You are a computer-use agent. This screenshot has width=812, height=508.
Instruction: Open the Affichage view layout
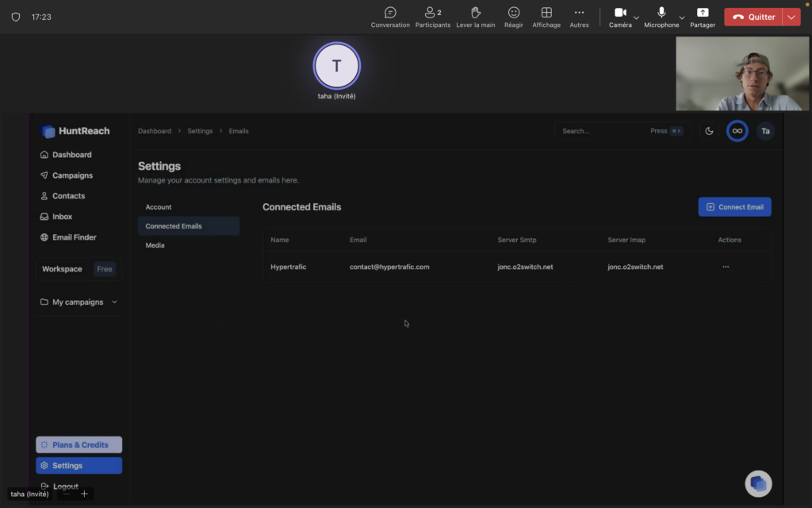[546, 13]
